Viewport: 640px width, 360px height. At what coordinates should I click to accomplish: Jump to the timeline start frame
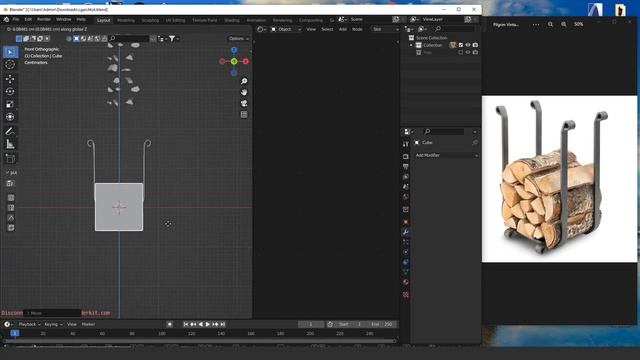[186, 324]
